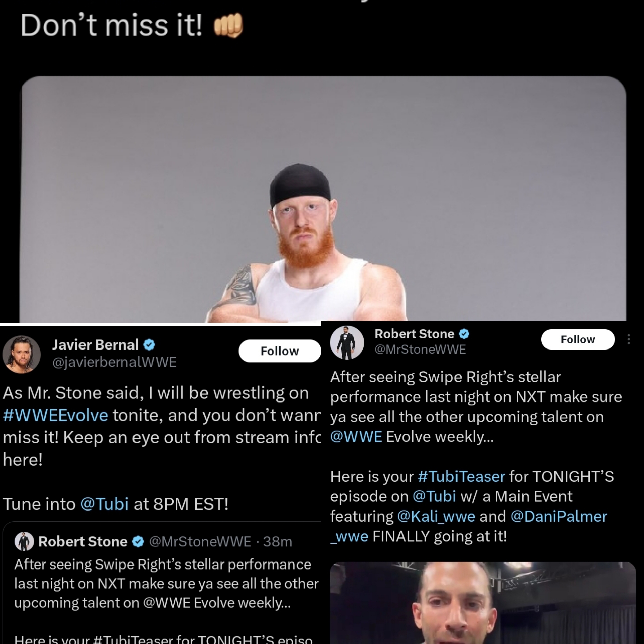This screenshot has width=644, height=644.
Task: Click Robert Stone's verified badge in right tweet
Action: pyautogui.click(x=464, y=334)
